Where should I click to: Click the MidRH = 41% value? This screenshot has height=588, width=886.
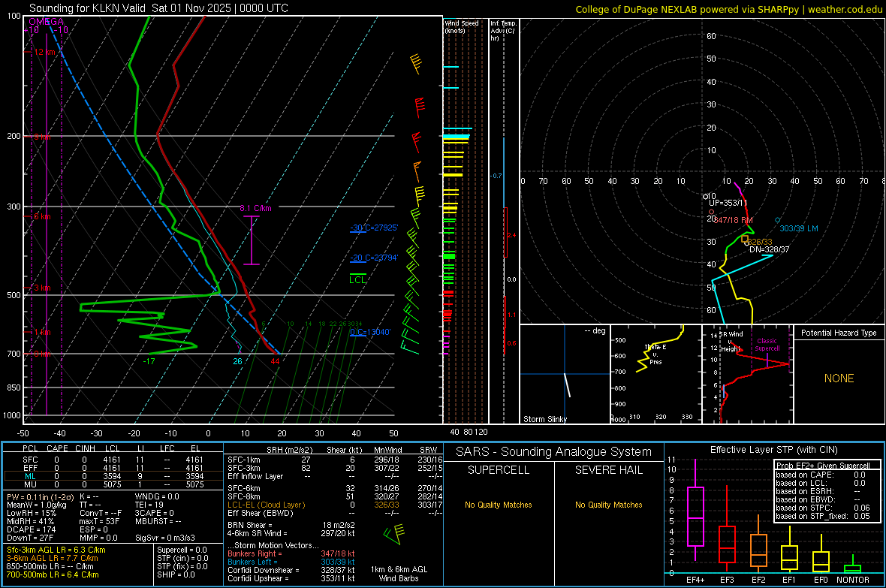point(30,521)
